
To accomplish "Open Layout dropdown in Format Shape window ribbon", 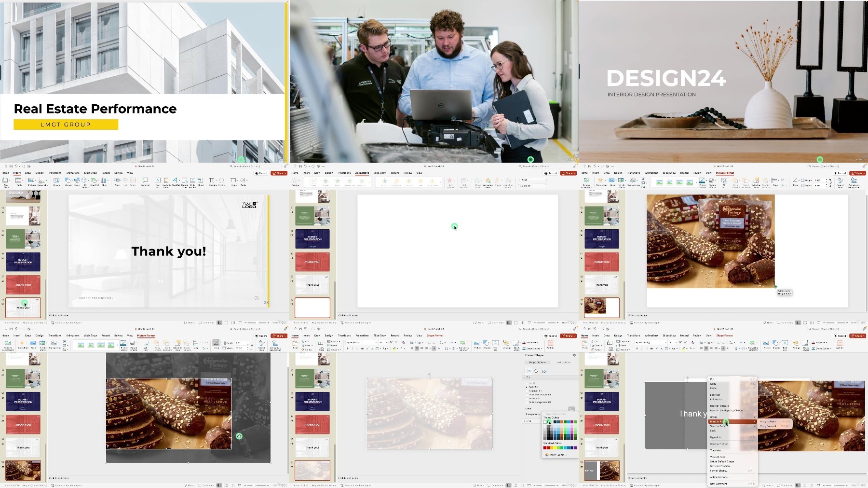I will click(x=334, y=341).
